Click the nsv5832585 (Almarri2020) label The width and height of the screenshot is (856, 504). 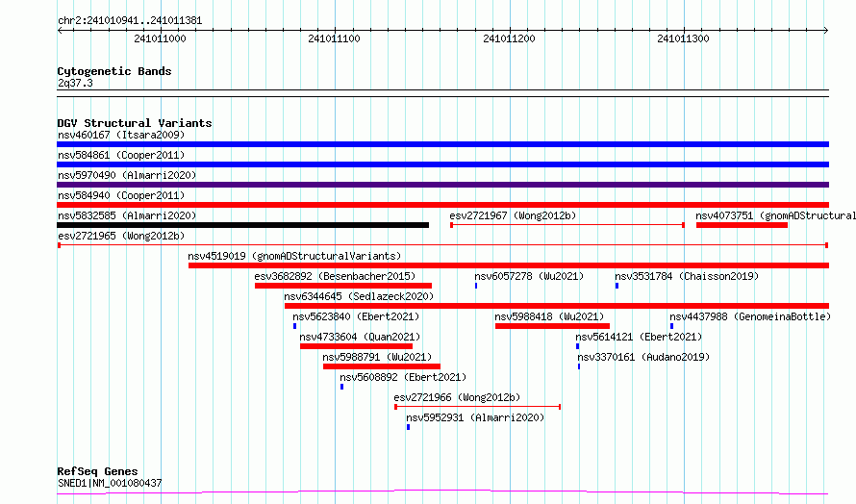127,215
